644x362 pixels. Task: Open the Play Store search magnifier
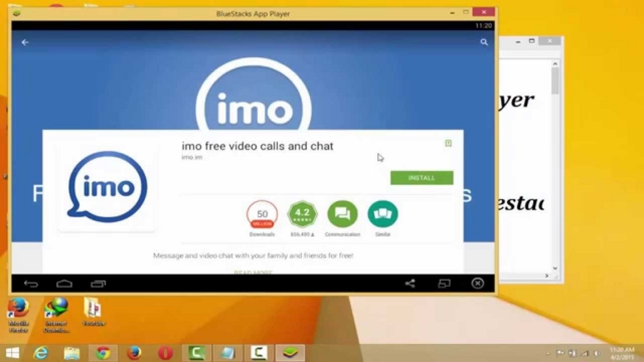484,42
